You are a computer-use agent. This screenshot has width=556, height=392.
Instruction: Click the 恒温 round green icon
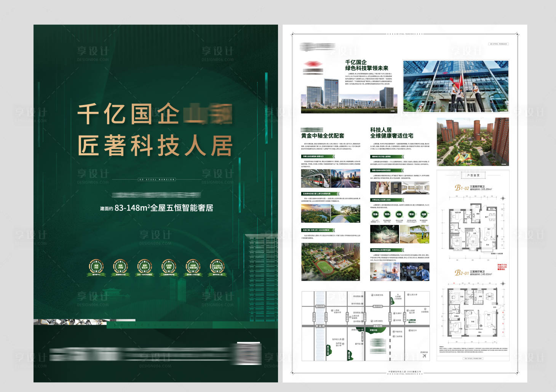375,214
